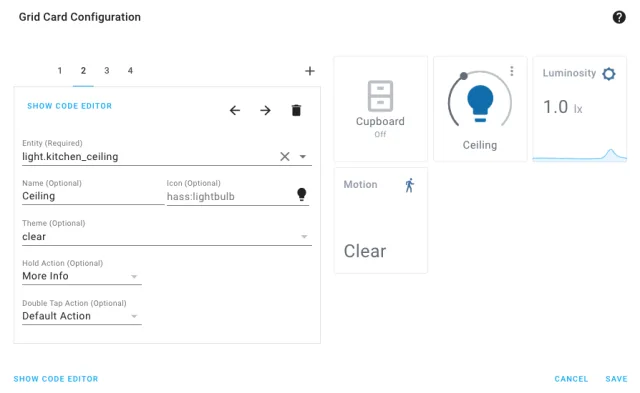The image size is (640, 393).
Task: Click the Cupboard label in preview
Action: click(380, 122)
